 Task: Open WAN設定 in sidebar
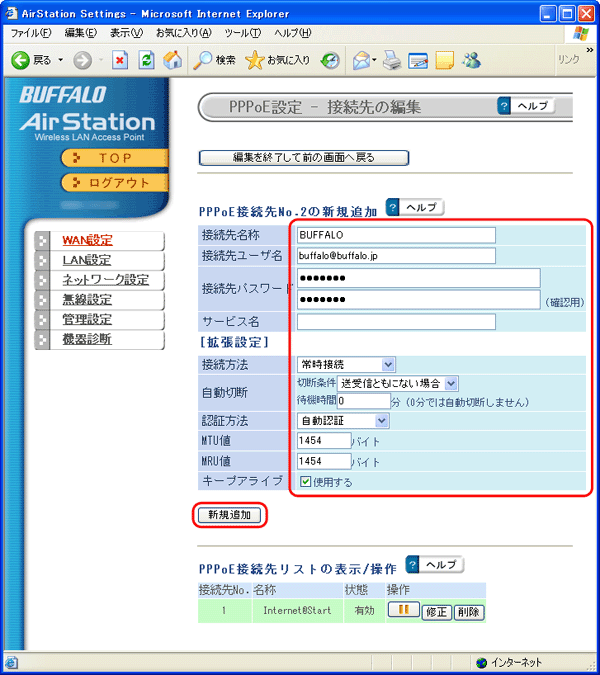(x=87, y=240)
